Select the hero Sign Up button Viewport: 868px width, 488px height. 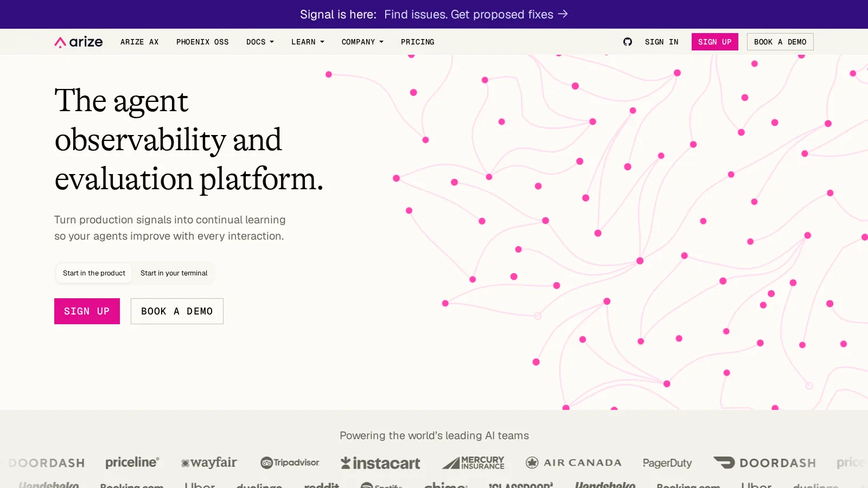coord(87,311)
